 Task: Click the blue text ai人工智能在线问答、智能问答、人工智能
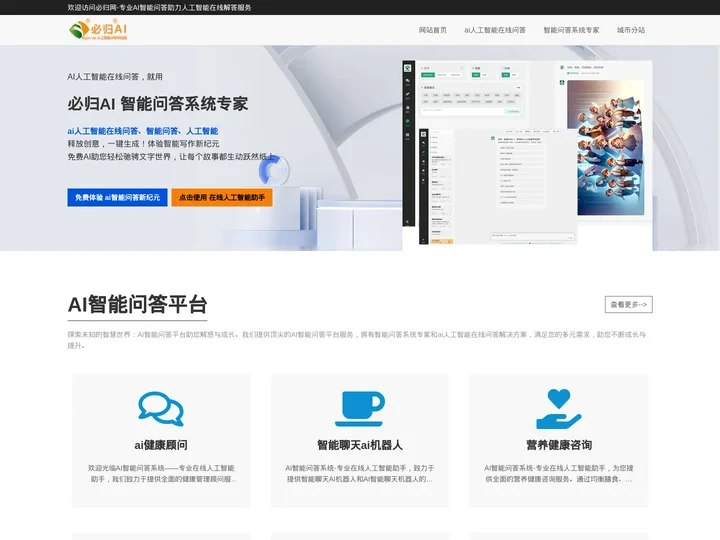142,131
